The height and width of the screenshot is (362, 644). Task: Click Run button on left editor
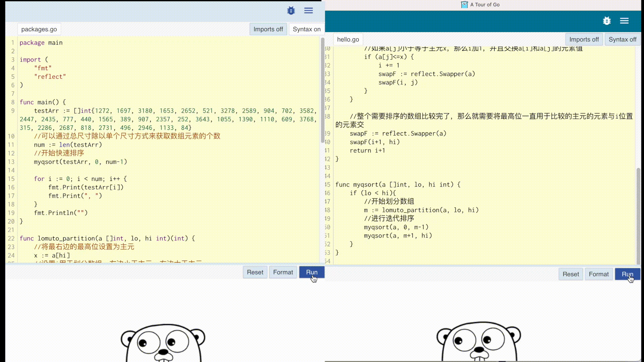click(311, 272)
